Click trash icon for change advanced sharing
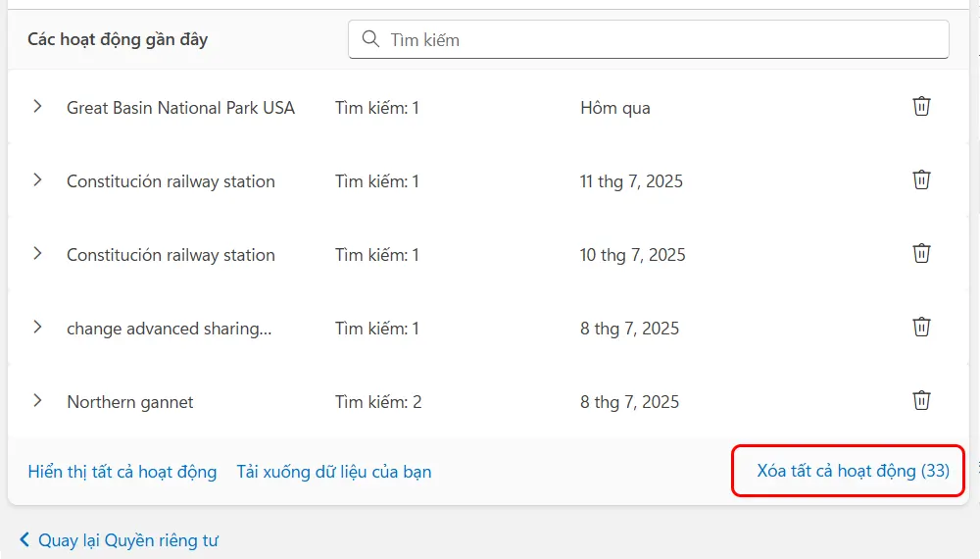 [921, 328]
